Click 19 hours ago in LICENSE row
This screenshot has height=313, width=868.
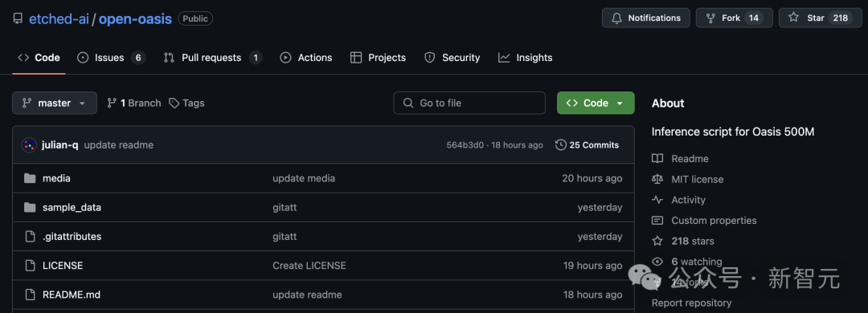pyautogui.click(x=593, y=266)
